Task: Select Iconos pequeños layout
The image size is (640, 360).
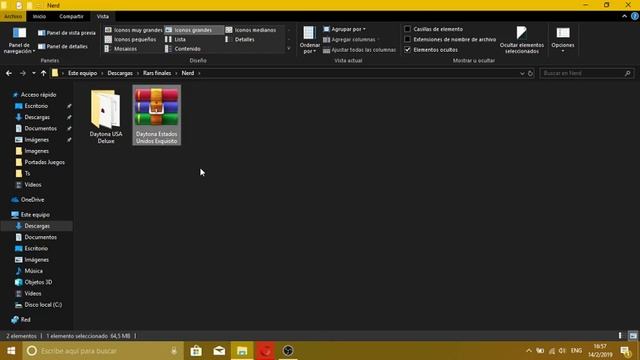Action: [131, 39]
